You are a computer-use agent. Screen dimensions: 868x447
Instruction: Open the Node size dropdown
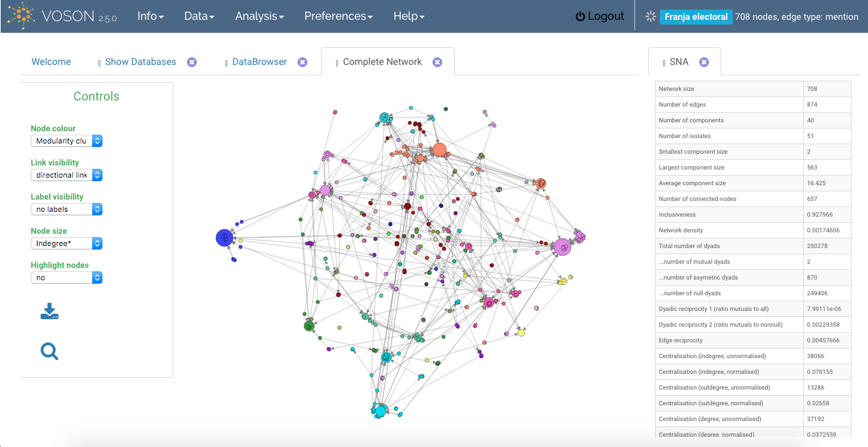[x=66, y=243]
